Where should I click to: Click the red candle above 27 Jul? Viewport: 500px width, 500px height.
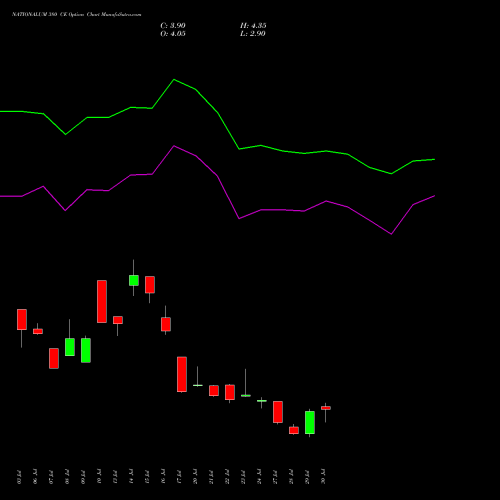pyautogui.click(x=278, y=412)
